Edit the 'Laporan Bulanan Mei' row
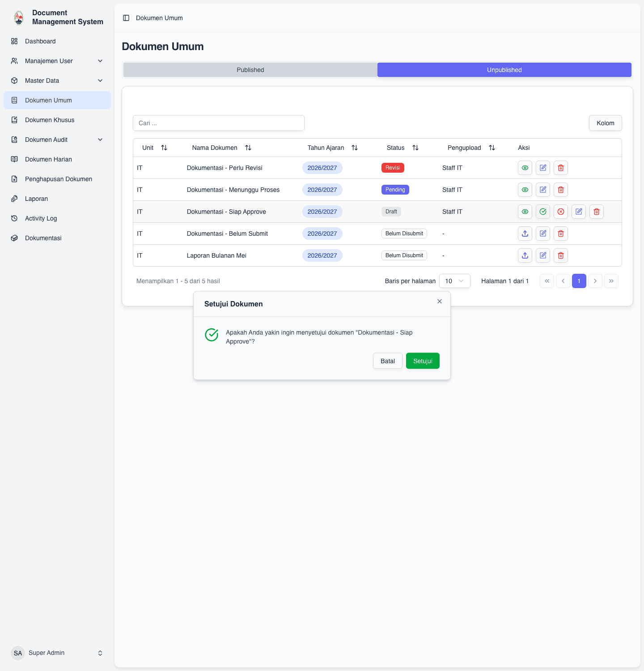The height and width of the screenshot is (671, 644). [x=543, y=255]
